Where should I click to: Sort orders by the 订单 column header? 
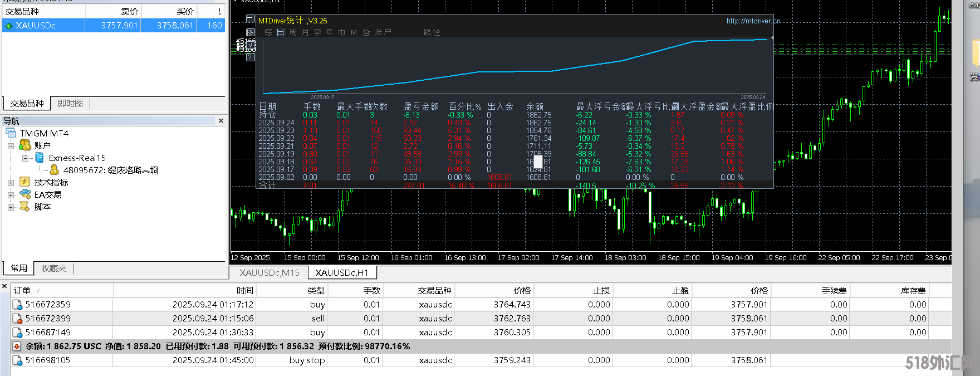(x=22, y=290)
